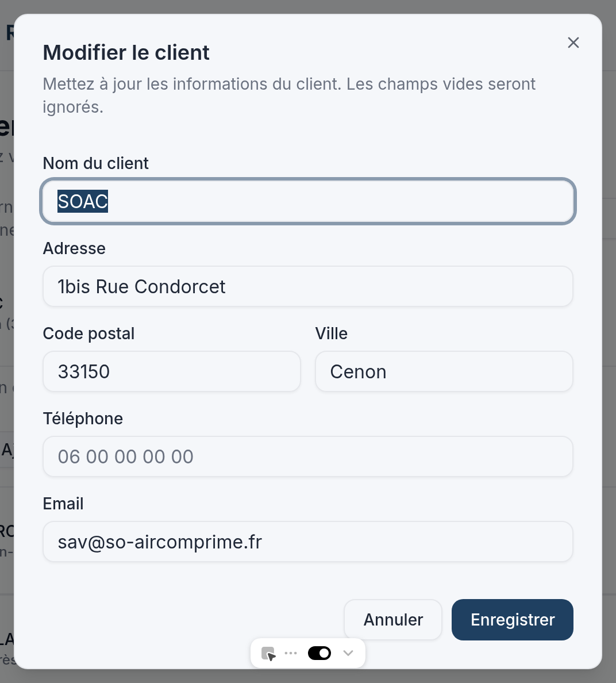Click the Ville input containing Cenon
Image resolution: width=616 pixels, height=683 pixels.
pyautogui.click(x=444, y=371)
